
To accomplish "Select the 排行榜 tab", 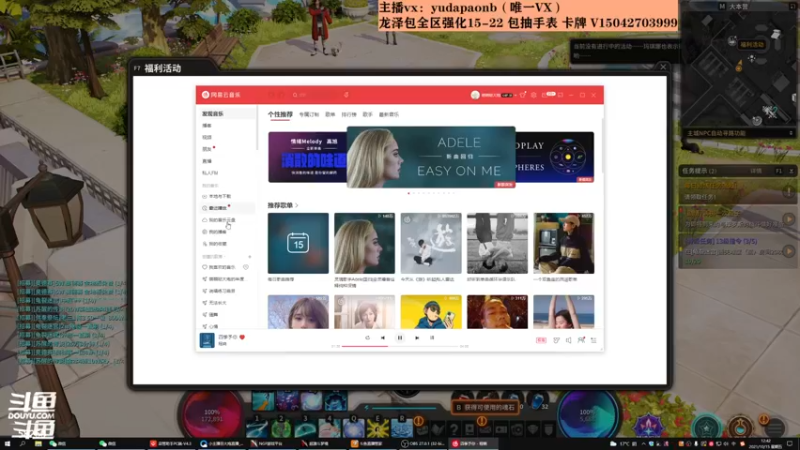I will [x=349, y=115].
